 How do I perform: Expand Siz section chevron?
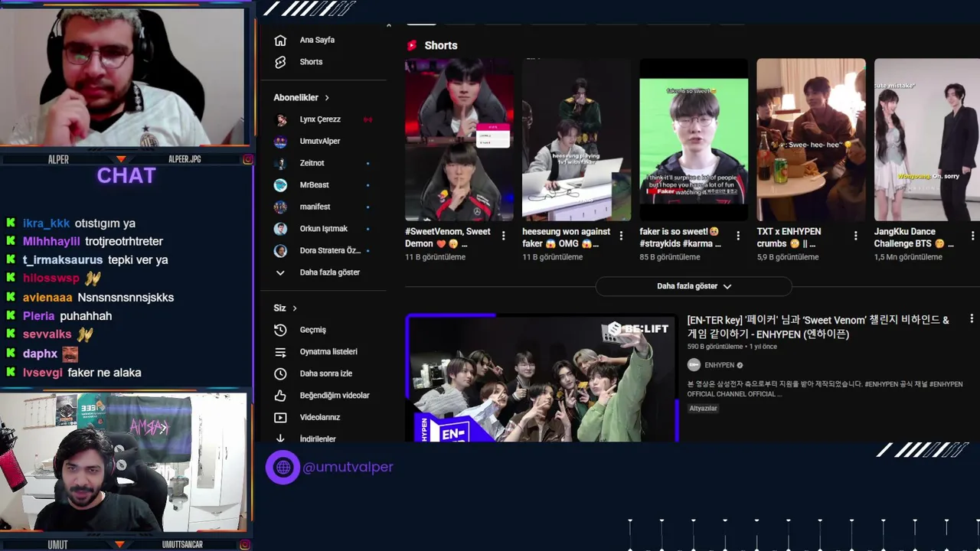(x=294, y=308)
